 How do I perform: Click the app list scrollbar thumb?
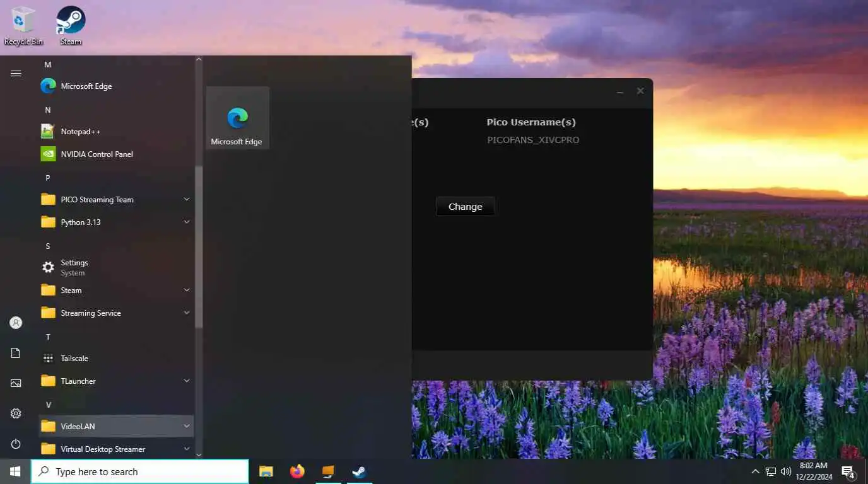pos(199,247)
